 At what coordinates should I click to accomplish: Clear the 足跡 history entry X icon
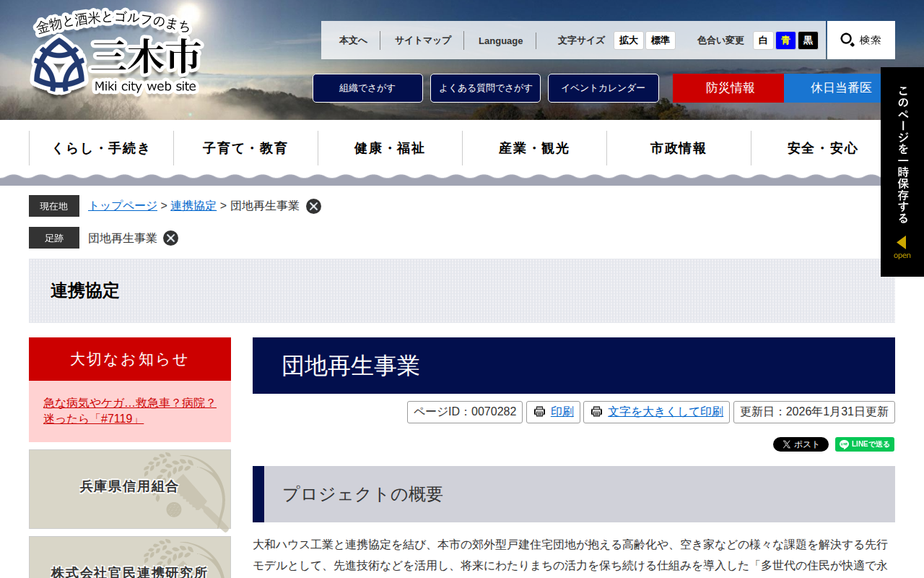coord(170,238)
